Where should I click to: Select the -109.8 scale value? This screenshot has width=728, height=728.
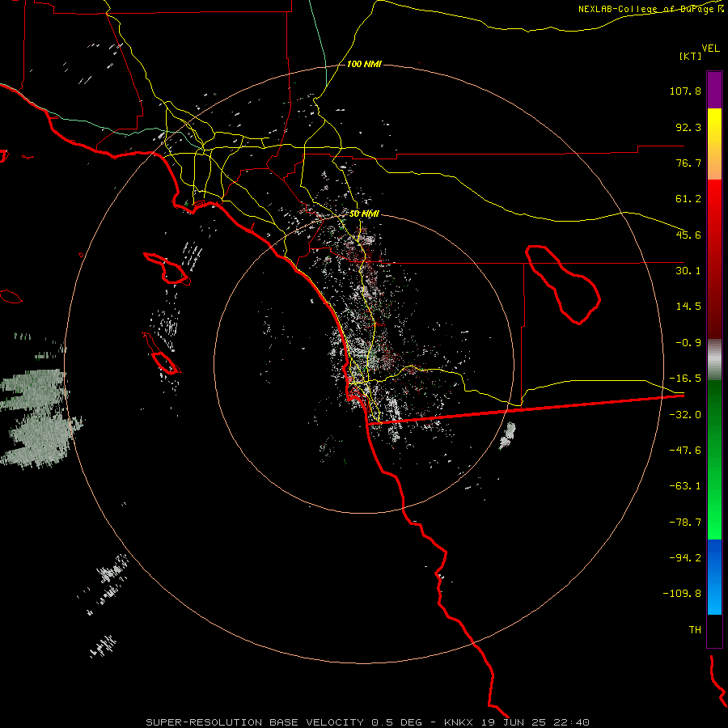click(682, 594)
